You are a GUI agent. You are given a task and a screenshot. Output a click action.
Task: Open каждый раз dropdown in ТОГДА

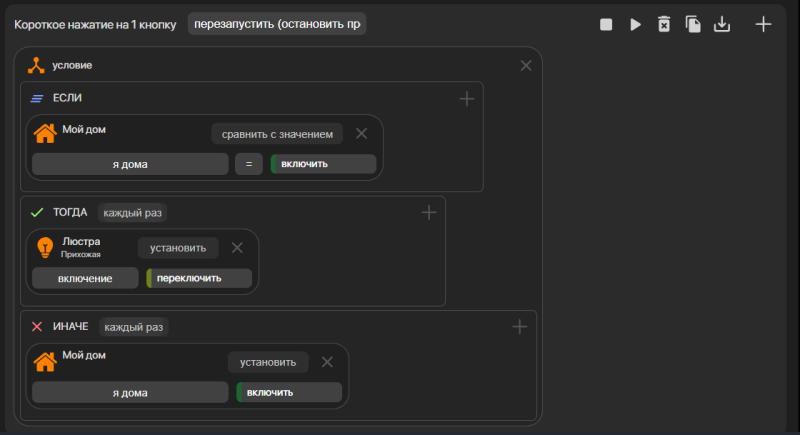point(133,213)
